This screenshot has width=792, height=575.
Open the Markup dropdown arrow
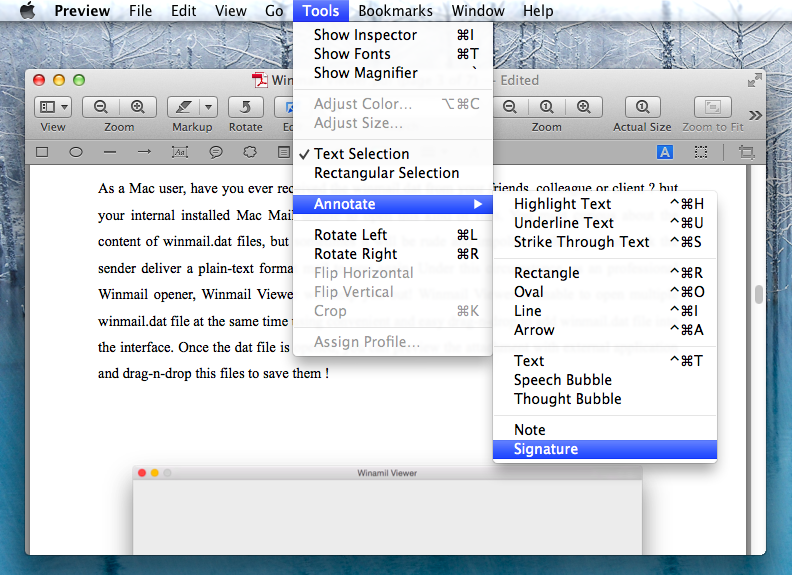click(208, 107)
